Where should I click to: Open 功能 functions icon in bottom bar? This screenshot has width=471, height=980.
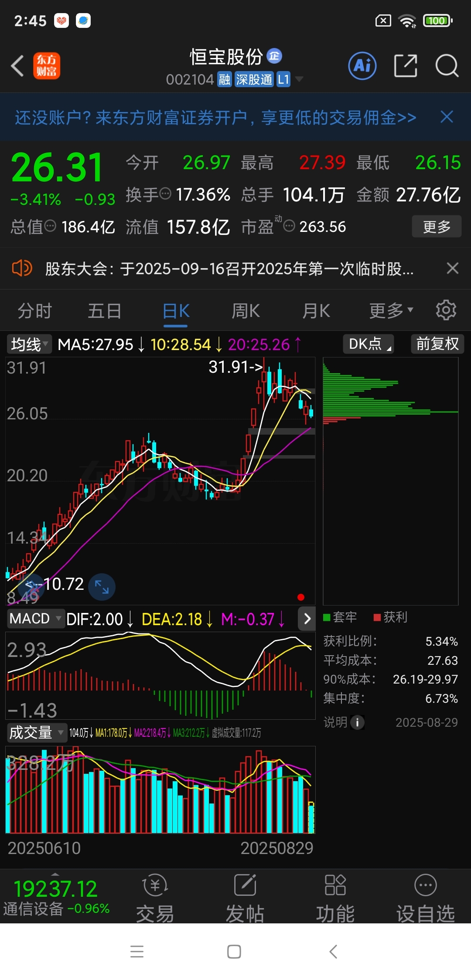[x=335, y=898]
